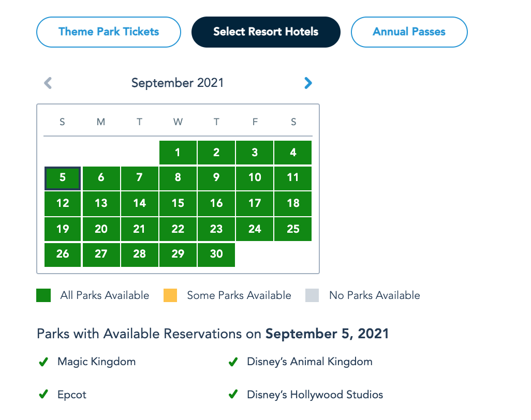Image resolution: width=531 pixels, height=420 pixels.
Task: Click the check beside Disney's Hollywood Studios
Action: [233, 395]
